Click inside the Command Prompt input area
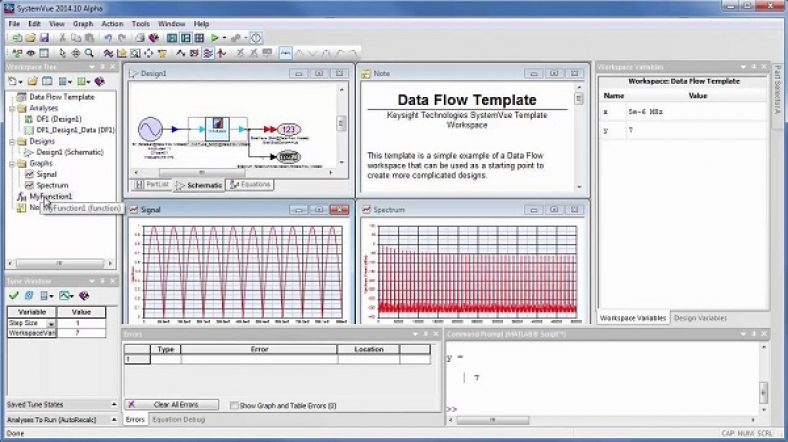The image size is (788, 442). [x=603, y=379]
